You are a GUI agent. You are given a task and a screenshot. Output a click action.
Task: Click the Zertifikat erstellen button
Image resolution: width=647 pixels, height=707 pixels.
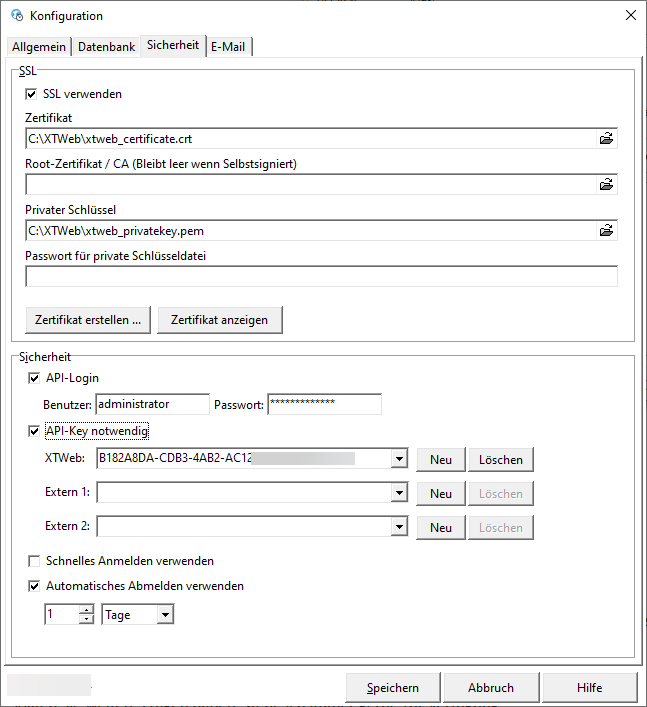click(87, 319)
